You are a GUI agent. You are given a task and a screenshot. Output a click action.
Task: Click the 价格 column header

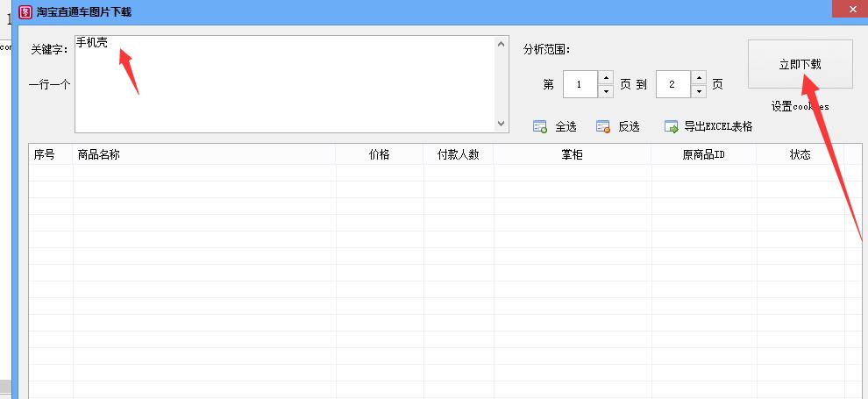tap(379, 154)
